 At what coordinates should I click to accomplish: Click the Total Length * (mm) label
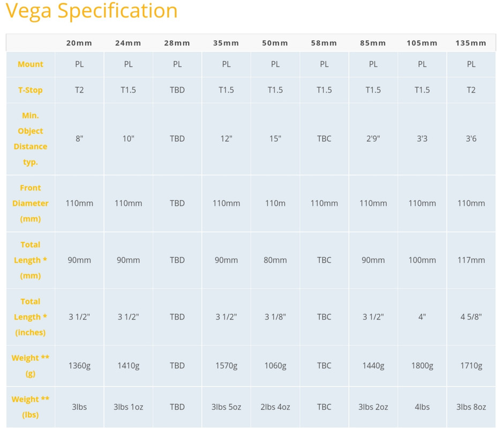coord(30,260)
